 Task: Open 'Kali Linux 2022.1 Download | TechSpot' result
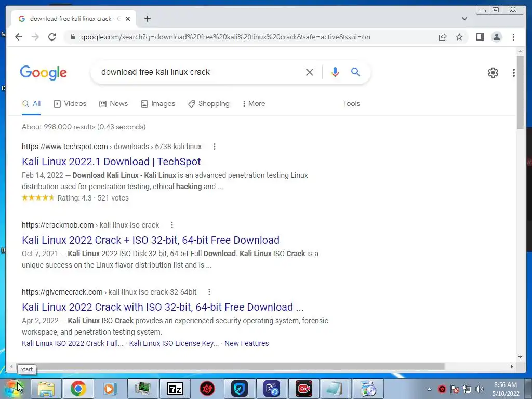click(111, 162)
